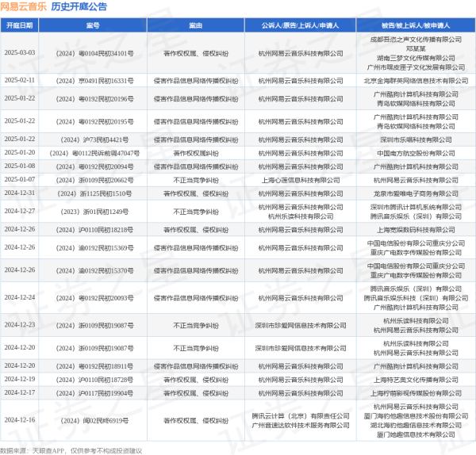Click the date 2024-12-16

[x=19, y=420]
